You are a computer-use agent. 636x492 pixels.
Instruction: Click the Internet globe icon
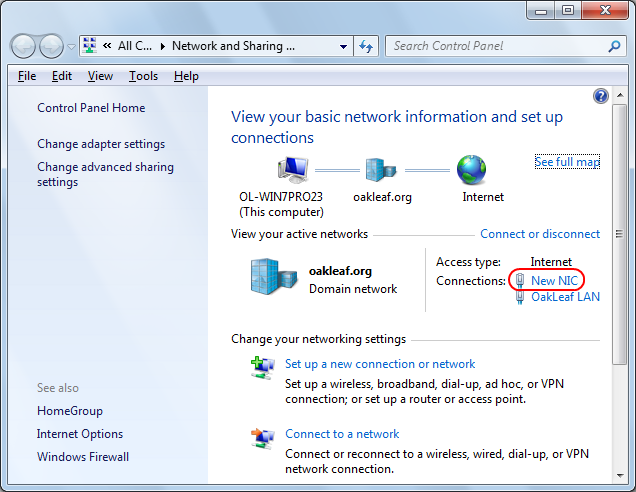pyautogui.click(x=471, y=170)
